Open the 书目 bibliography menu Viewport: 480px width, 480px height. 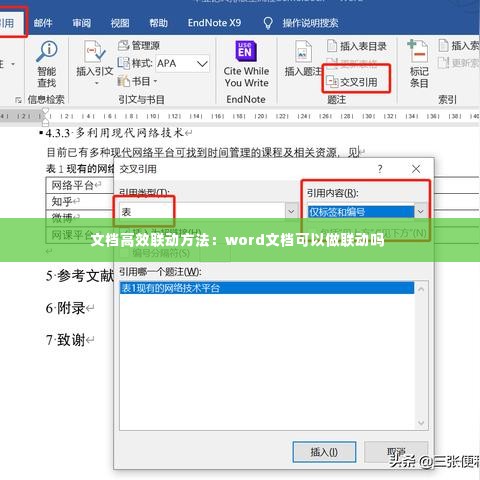138,81
